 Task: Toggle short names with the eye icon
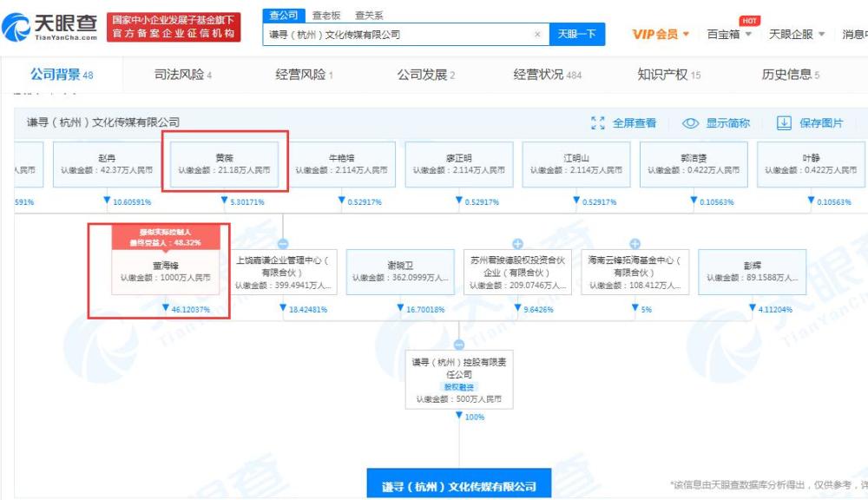click(690, 123)
